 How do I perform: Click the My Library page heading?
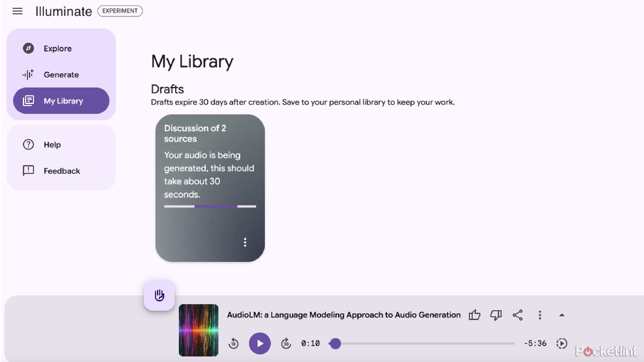pos(192,62)
